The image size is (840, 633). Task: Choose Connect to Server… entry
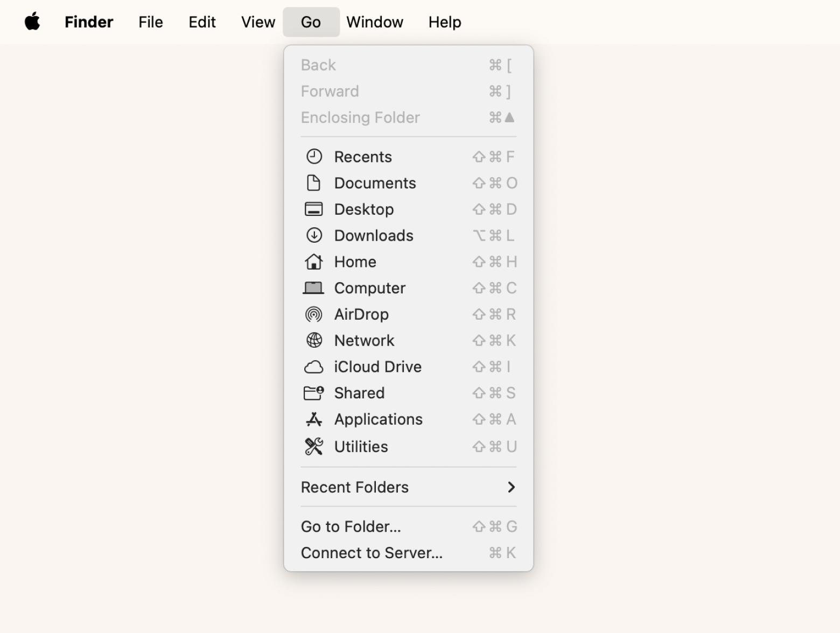(409, 553)
